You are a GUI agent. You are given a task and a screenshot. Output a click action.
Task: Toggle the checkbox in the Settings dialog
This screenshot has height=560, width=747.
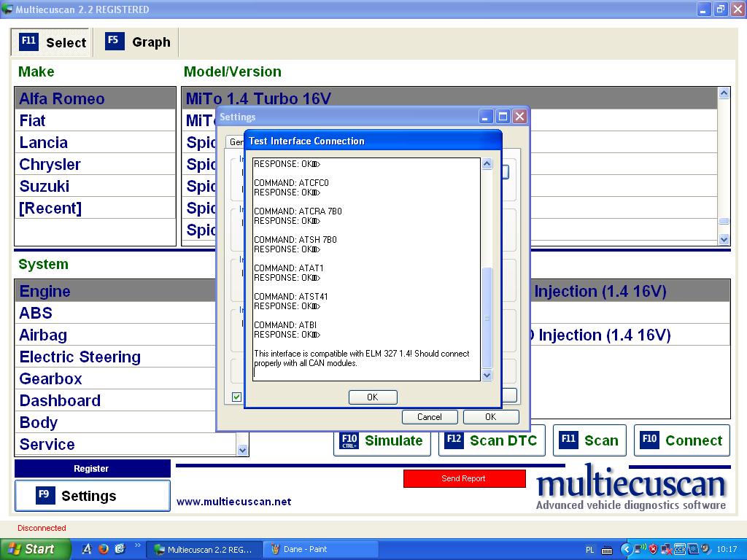pos(236,397)
